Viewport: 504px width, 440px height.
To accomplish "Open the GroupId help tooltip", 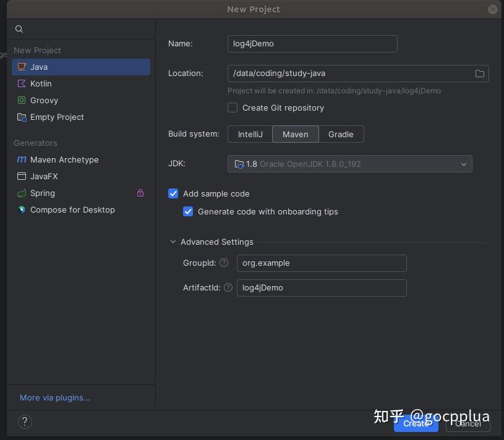I will click(x=224, y=263).
